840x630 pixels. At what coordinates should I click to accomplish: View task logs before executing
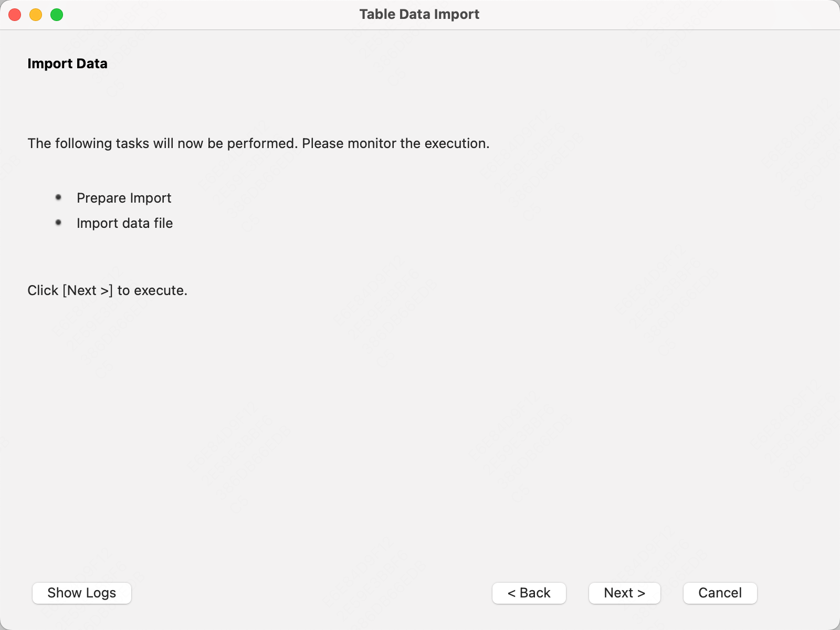pos(81,593)
